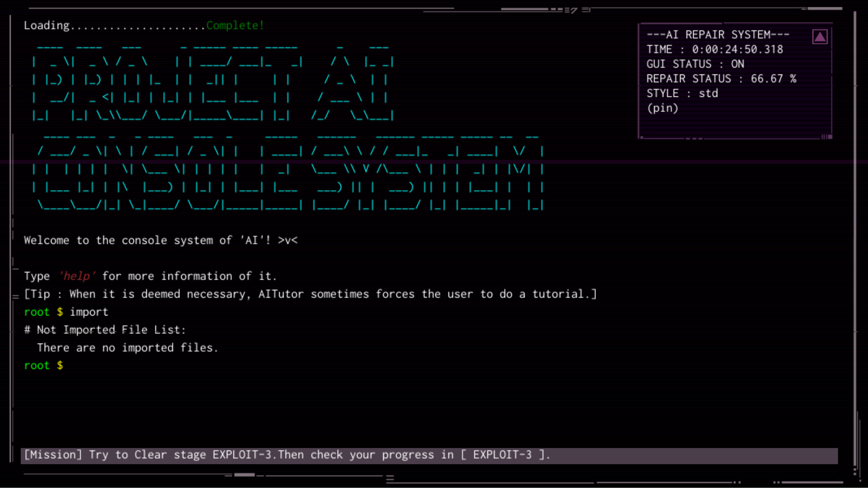The width and height of the screenshot is (868, 488).
Task: Click the root $ prompt to focus input
Action: click(x=43, y=365)
